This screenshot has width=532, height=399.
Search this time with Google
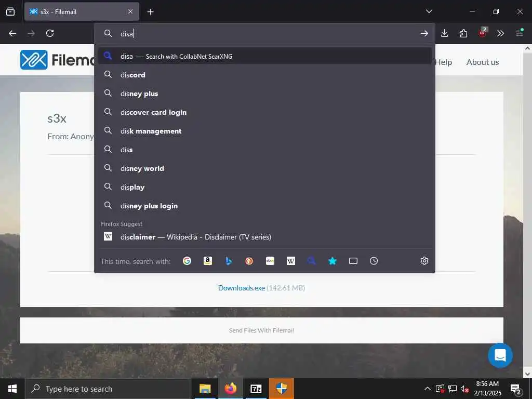click(187, 261)
